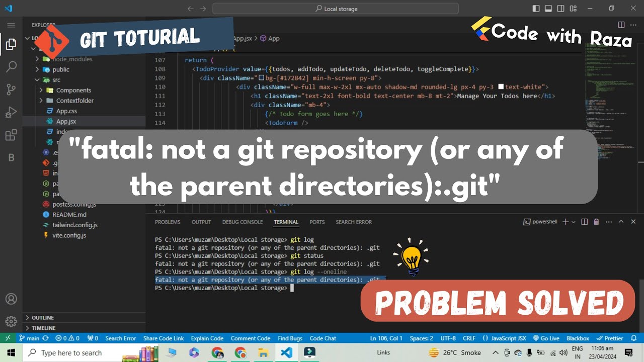Click Find Bugs in status bar

[290, 338]
